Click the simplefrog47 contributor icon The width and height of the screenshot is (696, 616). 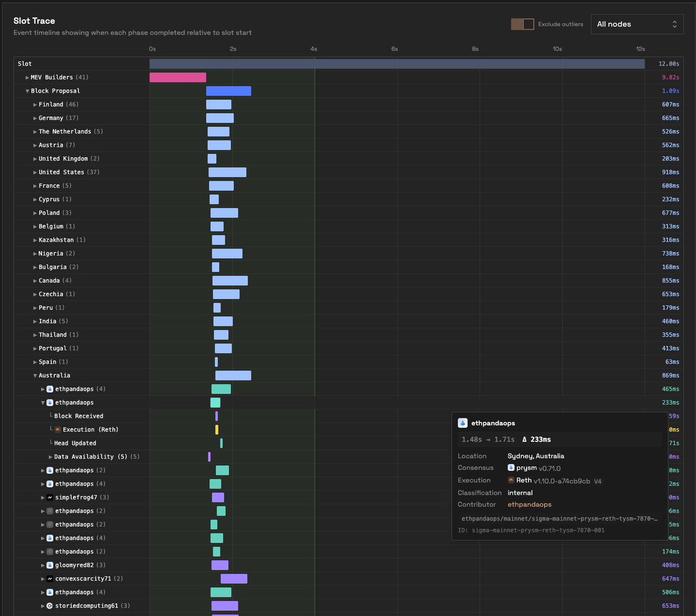(x=50, y=498)
